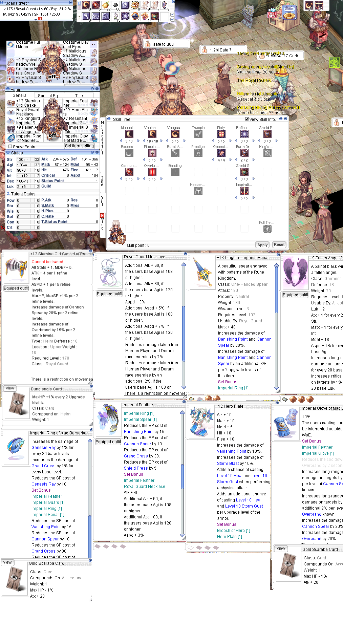Select the Vanishing Point skill icon
This screenshot has width=343, height=644.
point(152,134)
